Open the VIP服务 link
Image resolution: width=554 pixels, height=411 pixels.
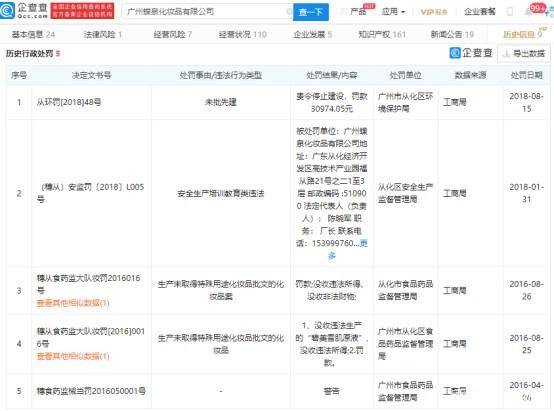pyautogui.click(x=434, y=12)
